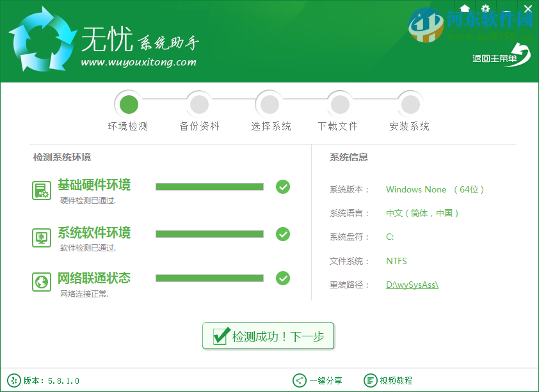This screenshot has height=392, width=539.
Task: Select the 安装系统 step circle
Action: [x=410, y=103]
